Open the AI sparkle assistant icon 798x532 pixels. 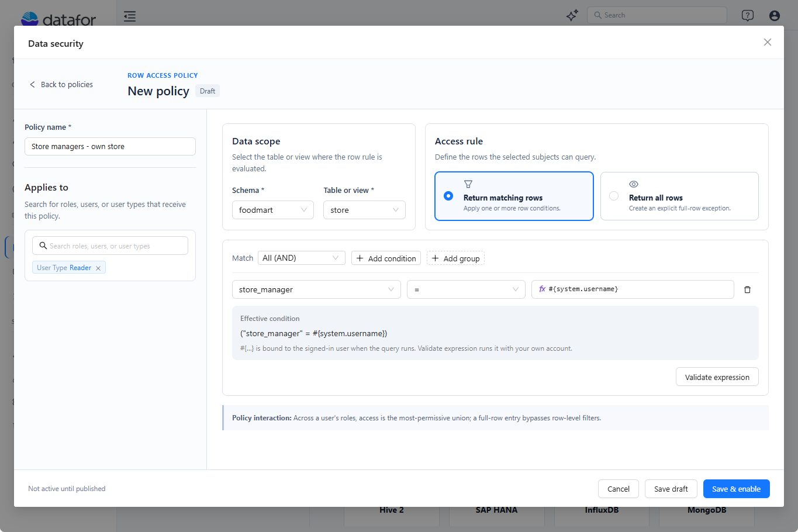[x=572, y=16]
